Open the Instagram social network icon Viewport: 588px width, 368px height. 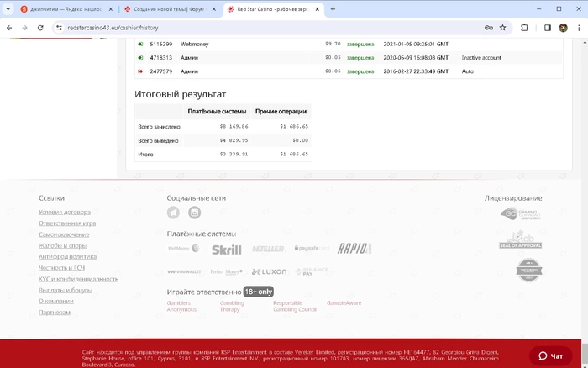(x=194, y=213)
